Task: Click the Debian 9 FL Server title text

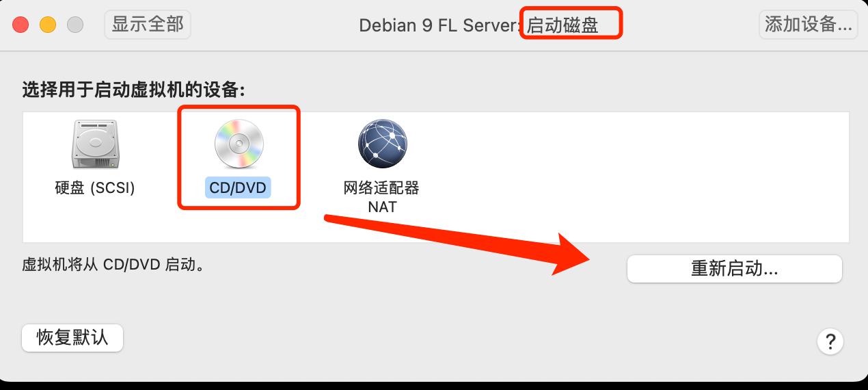Action: tap(439, 25)
